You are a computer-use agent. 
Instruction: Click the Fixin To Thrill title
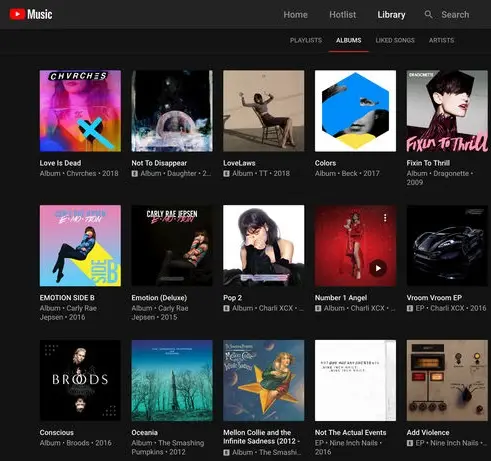[428, 163]
